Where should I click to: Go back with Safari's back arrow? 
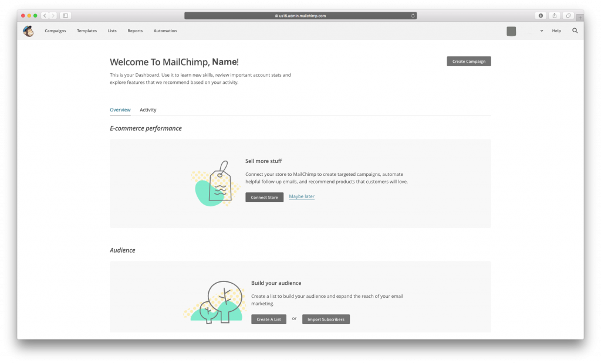point(45,16)
